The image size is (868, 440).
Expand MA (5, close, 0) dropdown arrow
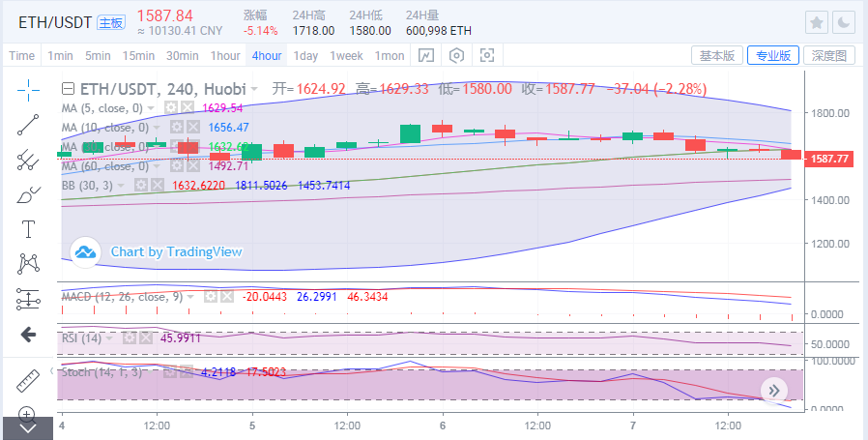coord(151,108)
